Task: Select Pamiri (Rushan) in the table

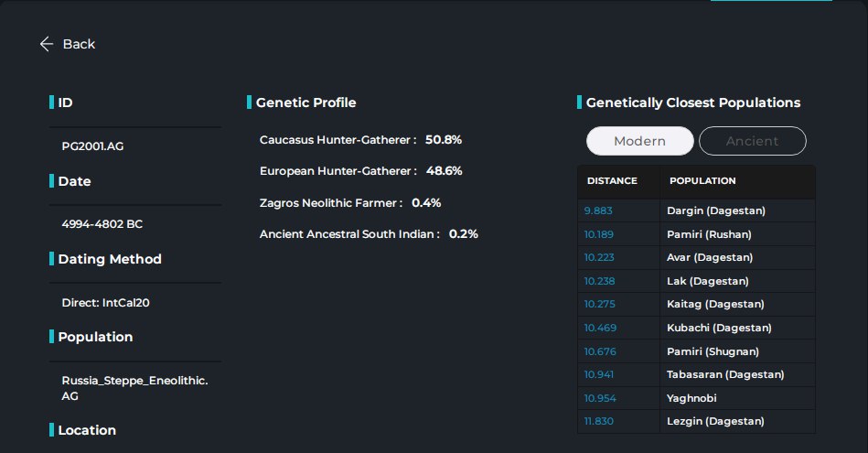Action: pyautogui.click(x=709, y=234)
